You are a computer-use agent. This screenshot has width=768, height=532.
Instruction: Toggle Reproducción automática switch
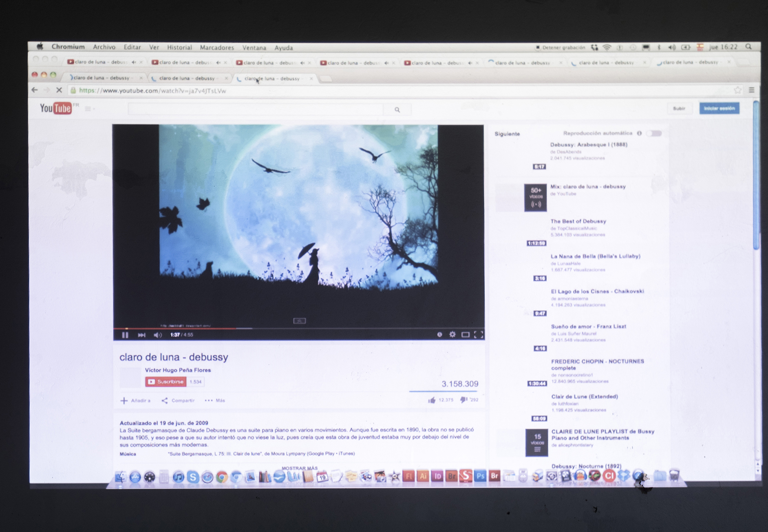coord(655,133)
